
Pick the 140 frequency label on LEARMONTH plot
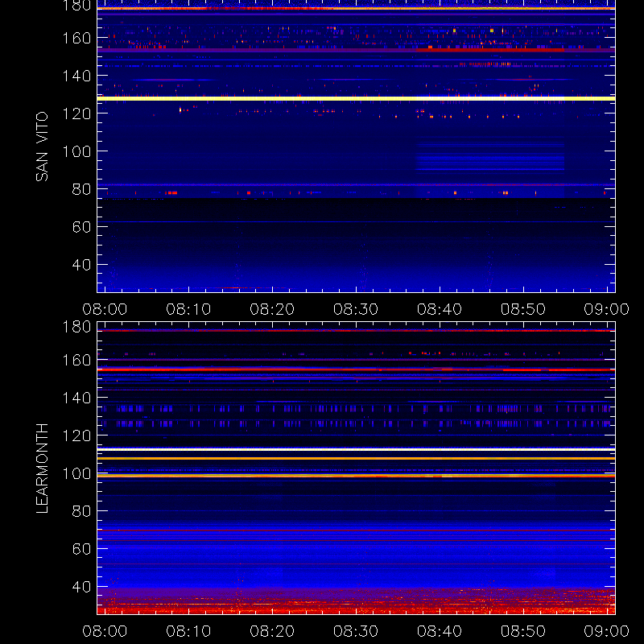(76, 398)
